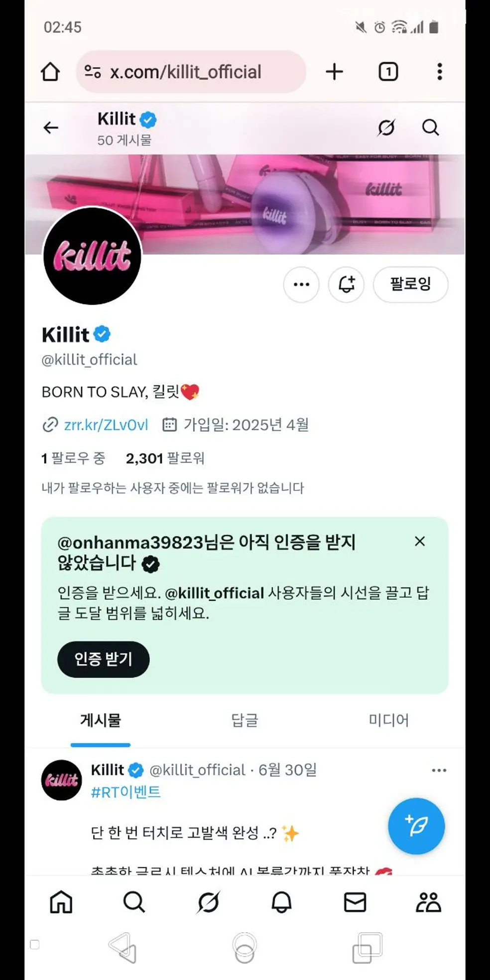Open browser home page icon
Viewport: 490px width, 980px height.
50,72
